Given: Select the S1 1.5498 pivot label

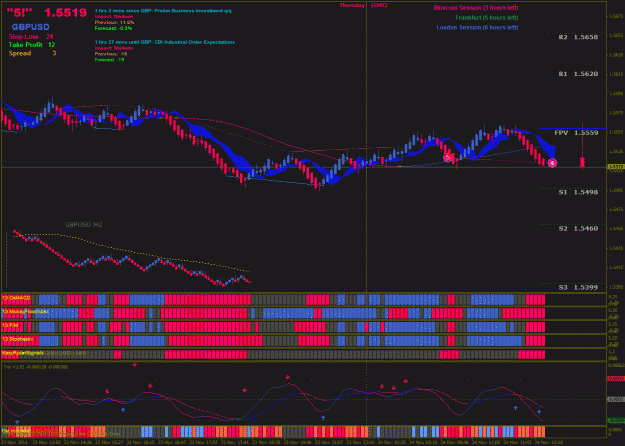Looking at the screenshot, I should pyautogui.click(x=578, y=192).
